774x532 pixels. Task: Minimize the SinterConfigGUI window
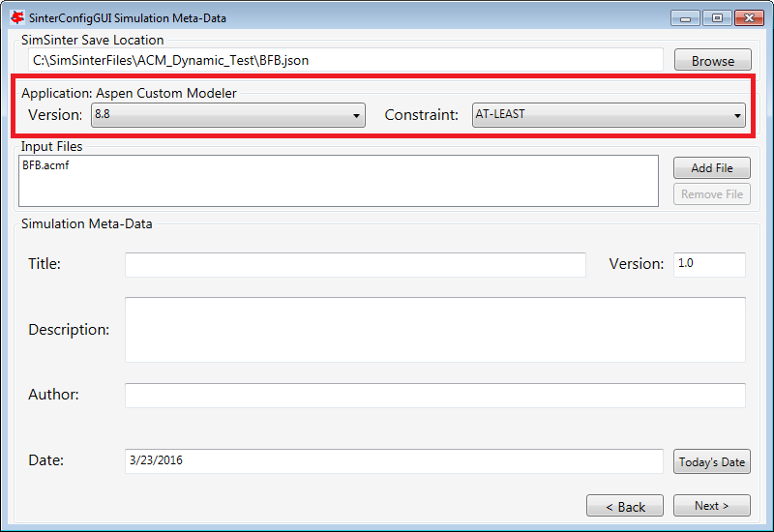(685, 18)
